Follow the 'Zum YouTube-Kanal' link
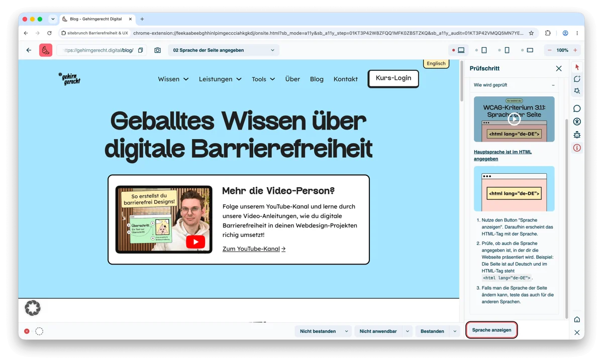Screen dimensions: 603x364 point(254,249)
